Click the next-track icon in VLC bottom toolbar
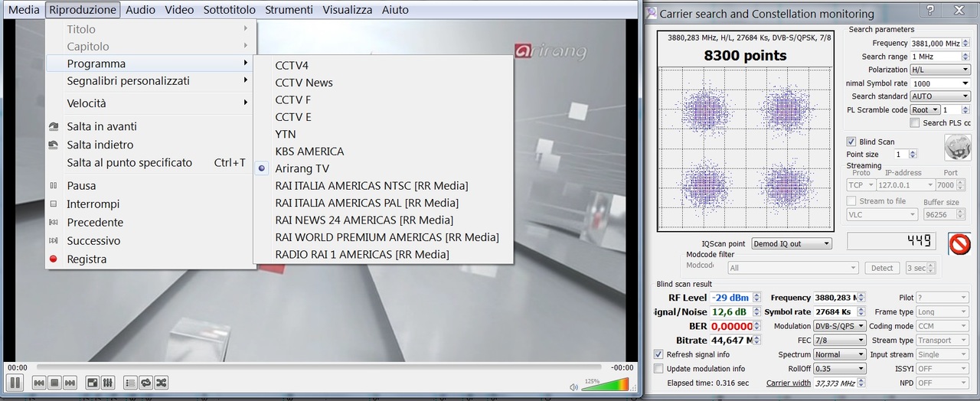This screenshot has width=980, height=401. [70, 382]
